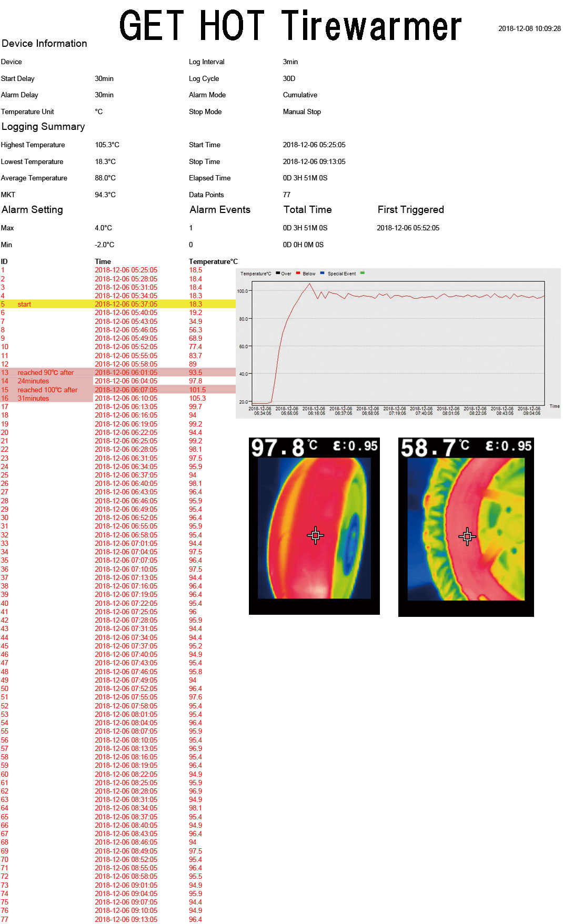Viewport: 563px width, 924px height.
Task: Click the Special Event legend label
Action: click(x=342, y=273)
